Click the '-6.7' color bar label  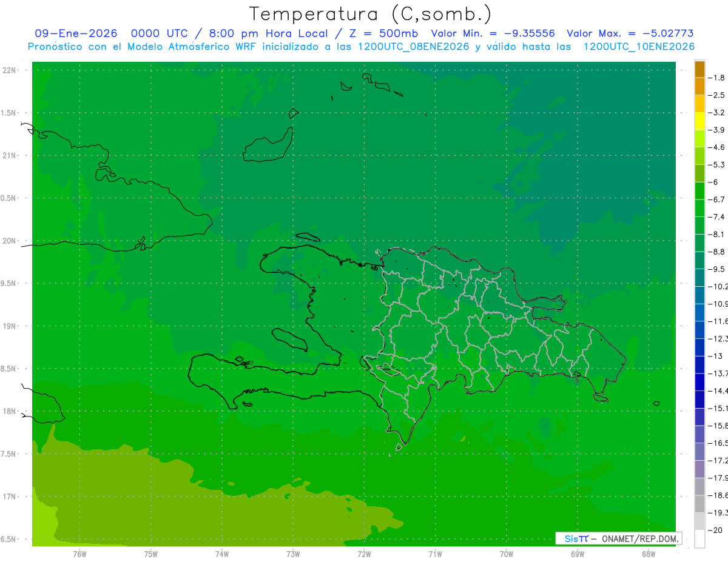718,199
